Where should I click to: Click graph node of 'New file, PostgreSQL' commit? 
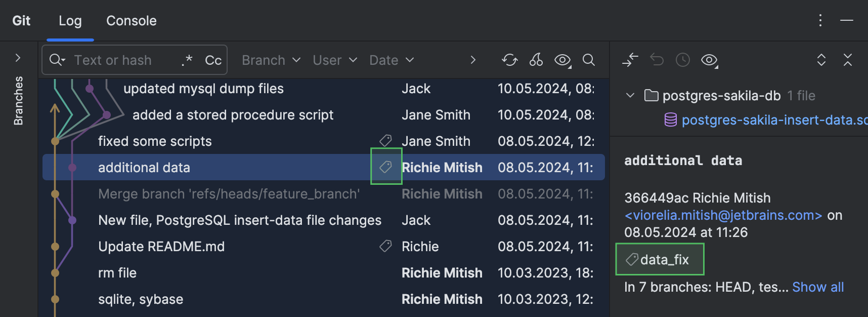click(72, 220)
